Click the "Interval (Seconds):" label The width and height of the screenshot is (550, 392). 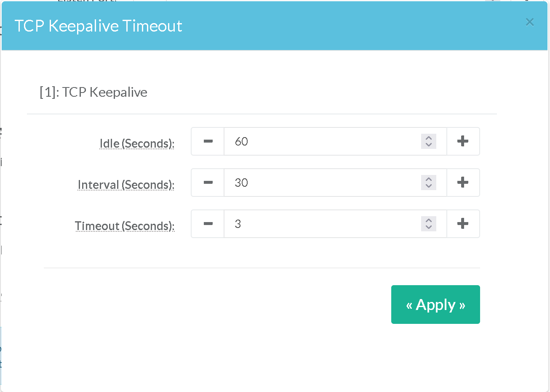coord(126,185)
